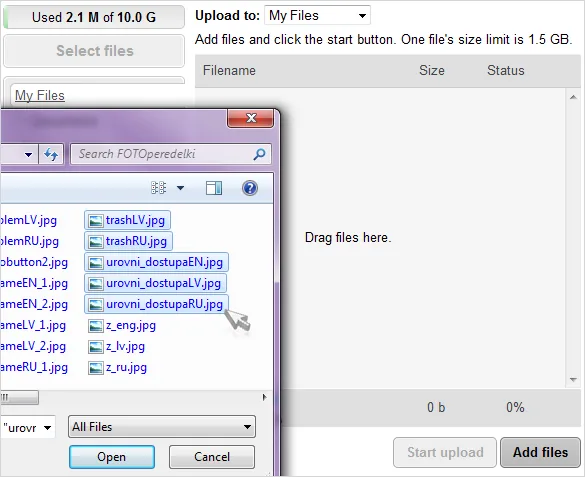
Task: Click the 0% progress value
Action: pos(515,407)
